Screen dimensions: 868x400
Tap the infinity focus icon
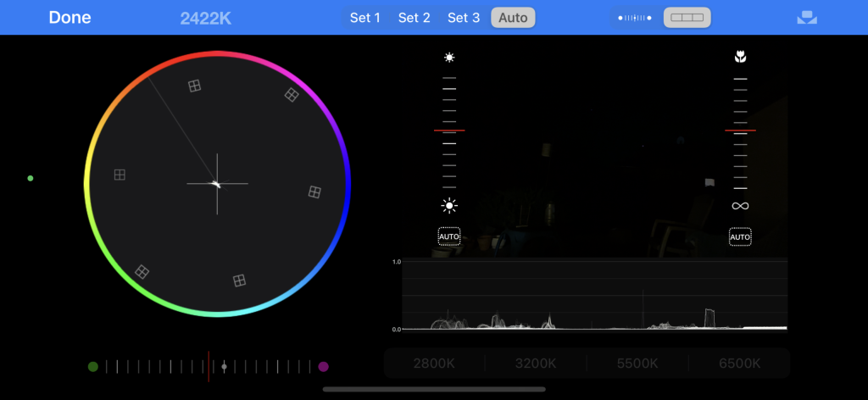[740, 206]
